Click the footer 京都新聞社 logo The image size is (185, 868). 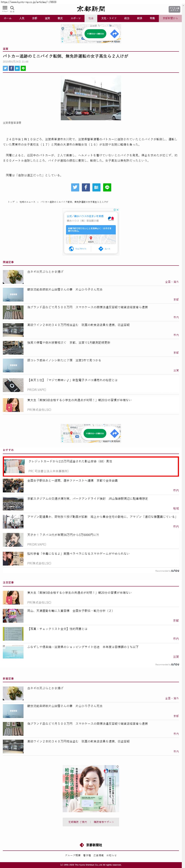91,845
